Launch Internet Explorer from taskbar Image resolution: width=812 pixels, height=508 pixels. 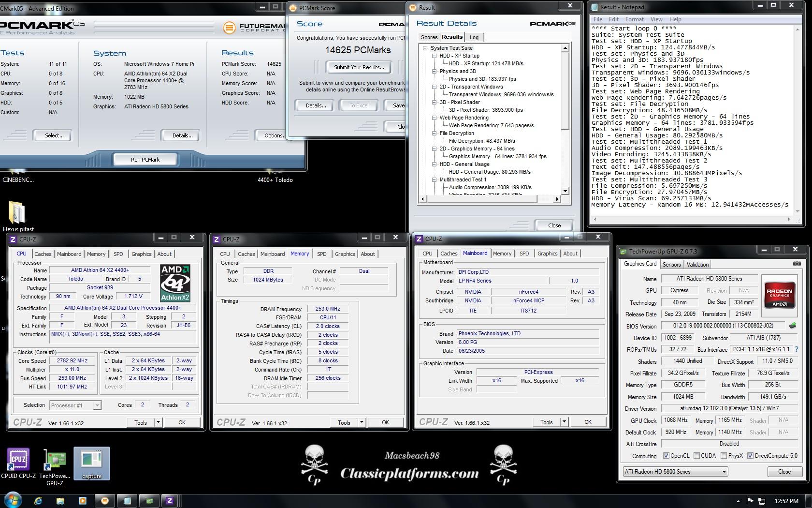point(38,501)
